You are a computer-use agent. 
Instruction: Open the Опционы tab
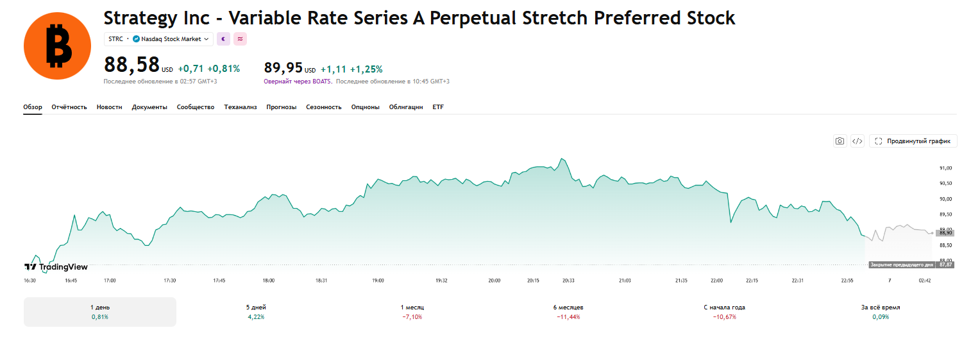[366, 107]
